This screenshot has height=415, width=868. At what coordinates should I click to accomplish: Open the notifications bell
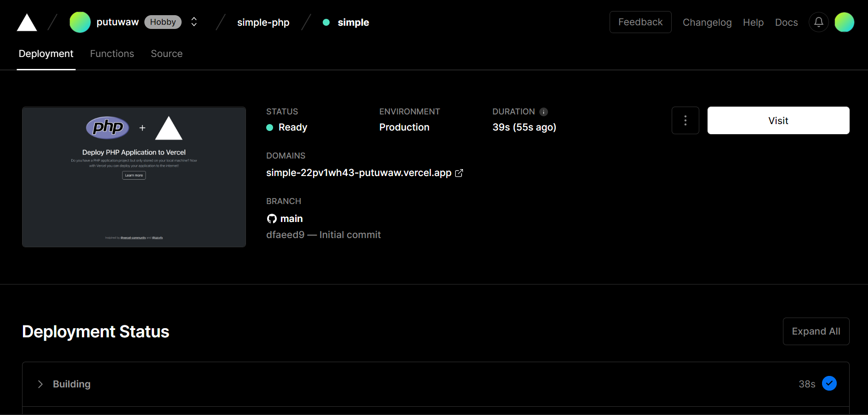click(x=819, y=22)
